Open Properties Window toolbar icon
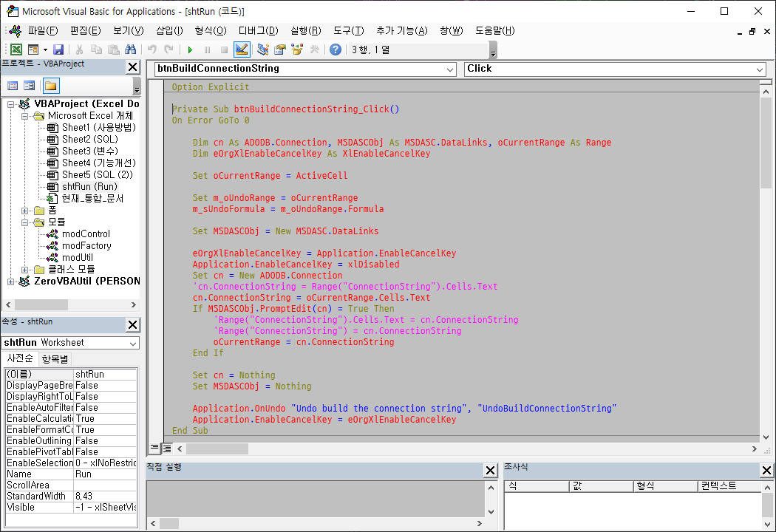The image size is (776, 532). pyautogui.click(x=280, y=50)
